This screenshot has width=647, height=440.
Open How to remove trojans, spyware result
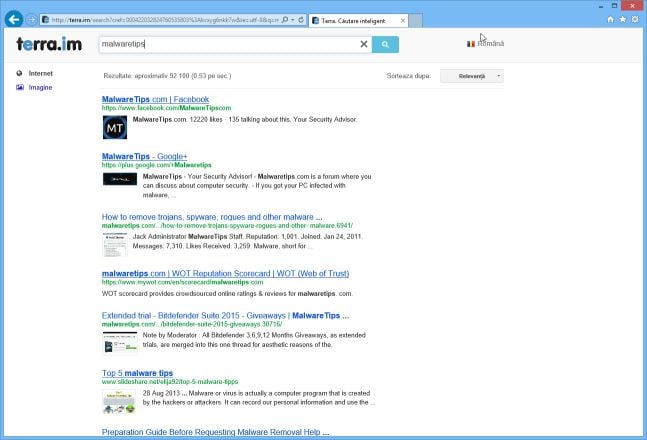(212, 217)
